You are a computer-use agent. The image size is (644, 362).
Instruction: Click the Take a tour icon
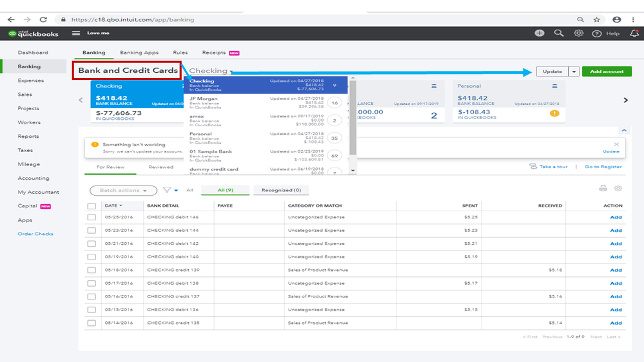pos(533,166)
